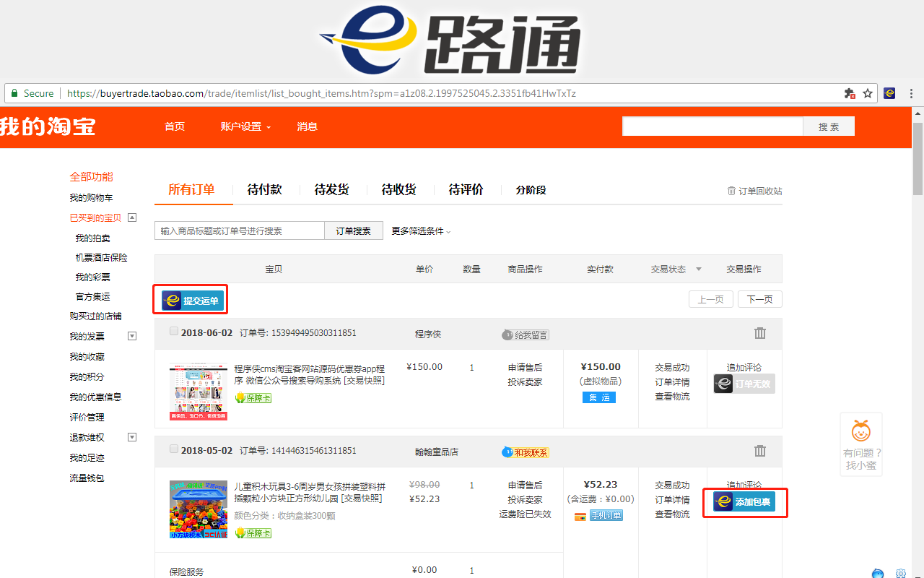This screenshot has width=924, height=578.
Task: Switch to the 分阶段 tab
Action: tap(531, 190)
